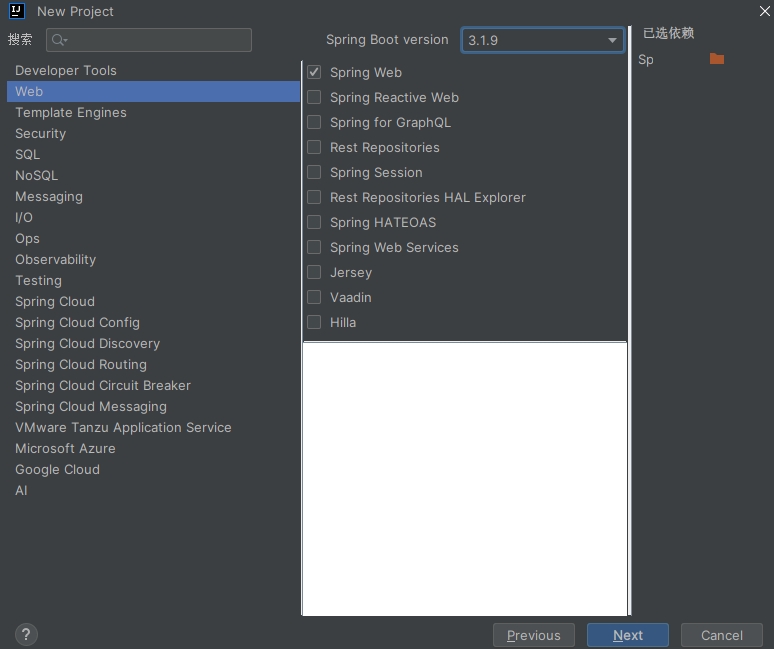This screenshot has width=774, height=649.
Task: Open Spring Cloud Messaging category
Action: click(x=153, y=407)
